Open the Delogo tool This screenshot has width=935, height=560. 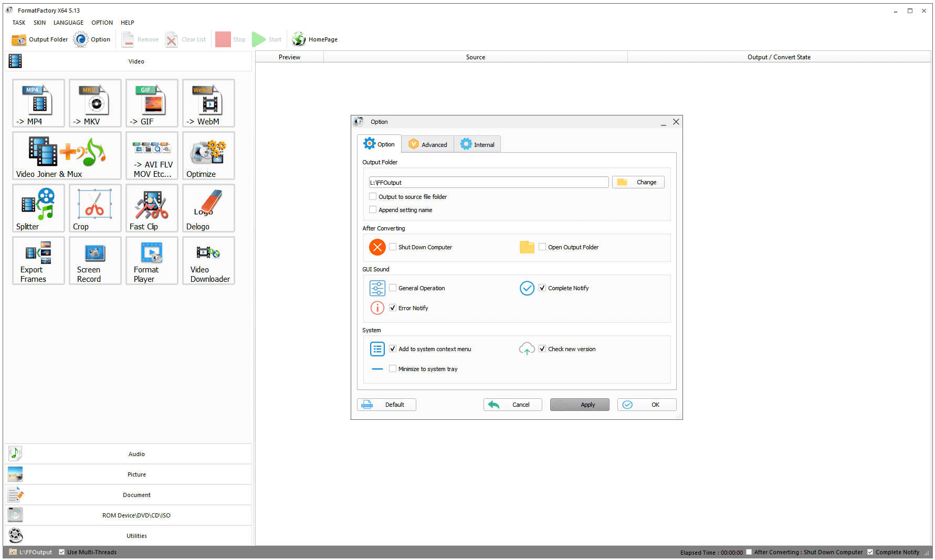(208, 208)
